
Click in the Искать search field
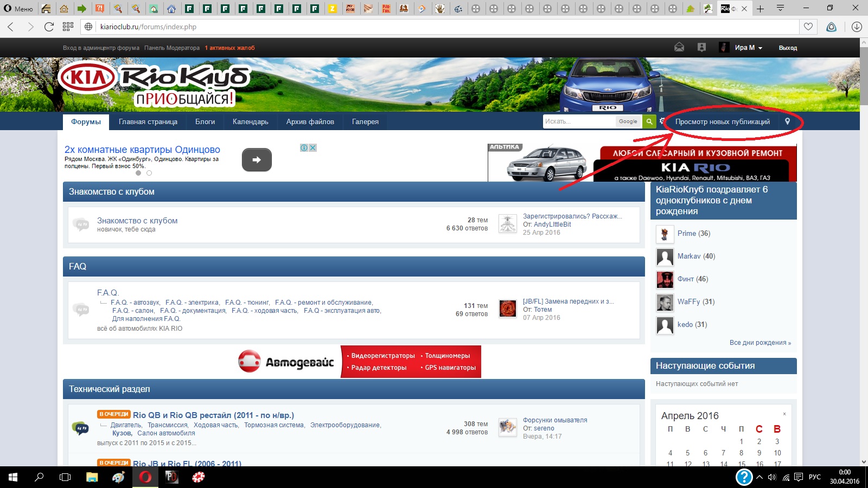pos(578,121)
